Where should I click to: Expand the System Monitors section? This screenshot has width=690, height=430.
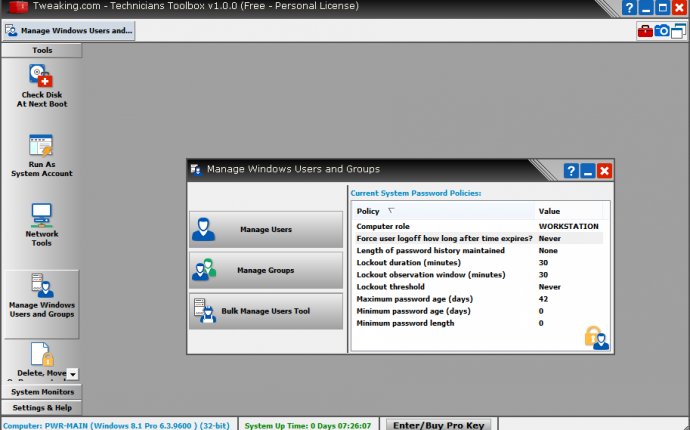(x=41, y=392)
